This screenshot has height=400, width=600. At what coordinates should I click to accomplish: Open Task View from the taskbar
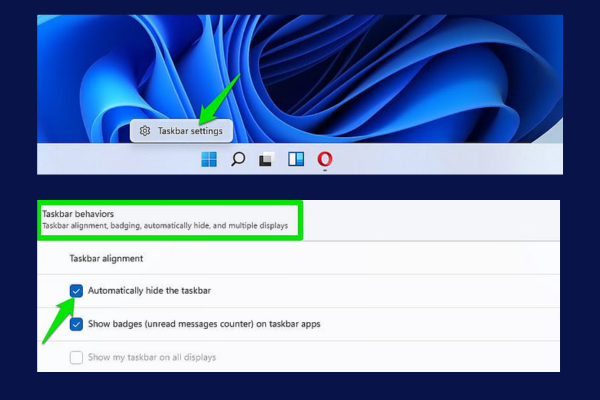[x=267, y=159]
